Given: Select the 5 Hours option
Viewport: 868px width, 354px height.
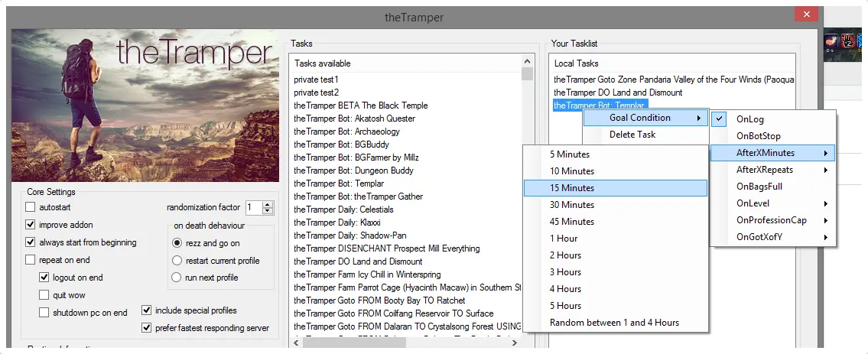Looking at the screenshot, I should click(616, 306).
